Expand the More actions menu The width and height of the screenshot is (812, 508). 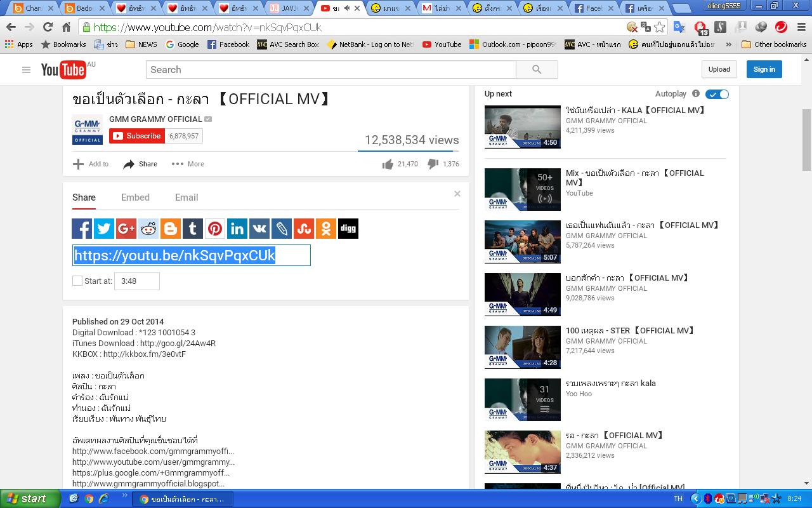point(188,164)
